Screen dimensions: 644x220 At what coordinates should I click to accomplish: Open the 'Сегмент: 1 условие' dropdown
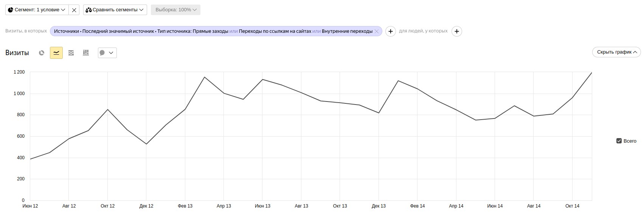[37, 10]
